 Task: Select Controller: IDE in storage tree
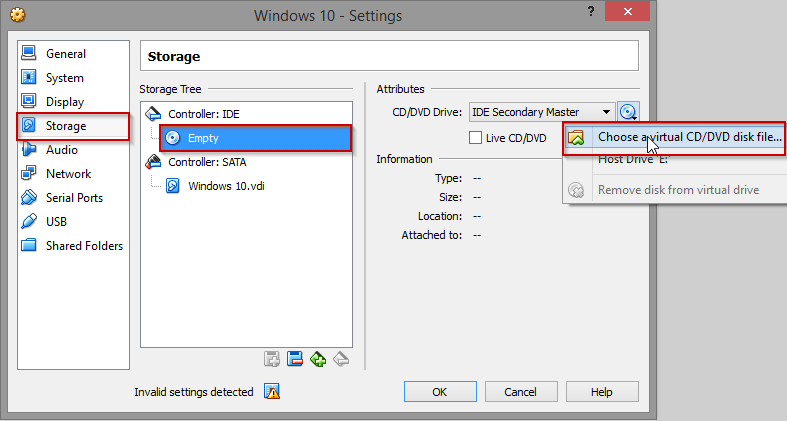(x=204, y=114)
